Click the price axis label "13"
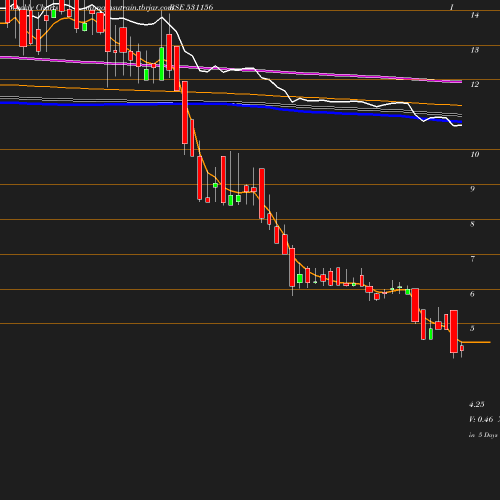Viewport: 500px width, 500px height. (x=475, y=50)
